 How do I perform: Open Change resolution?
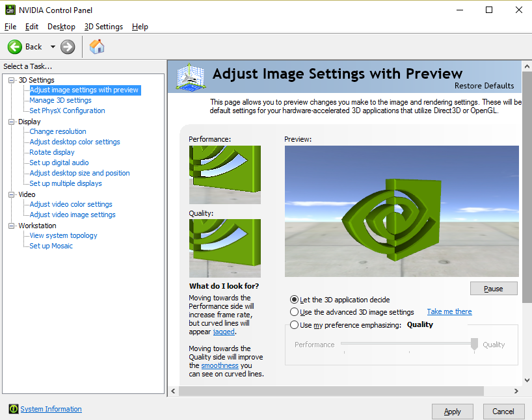[x=58, y=131]
